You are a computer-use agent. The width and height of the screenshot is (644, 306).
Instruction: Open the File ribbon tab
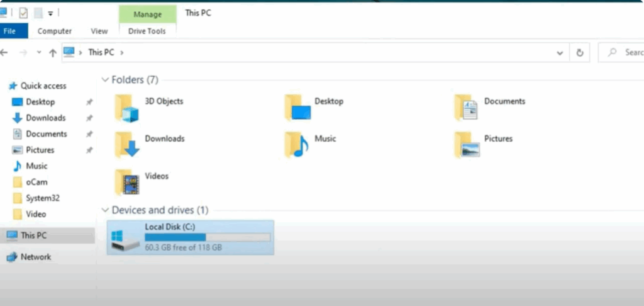[x=13, y=31]
